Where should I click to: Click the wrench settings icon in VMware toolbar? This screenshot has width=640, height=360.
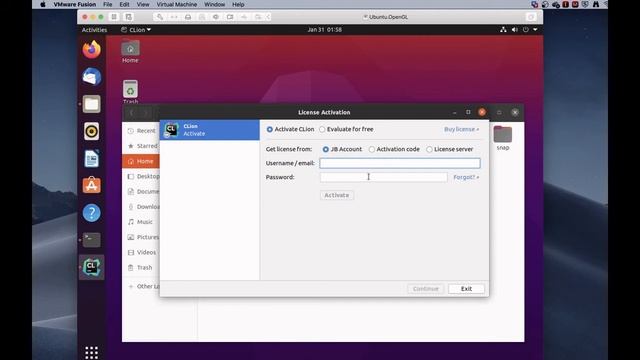coord(160,17)
